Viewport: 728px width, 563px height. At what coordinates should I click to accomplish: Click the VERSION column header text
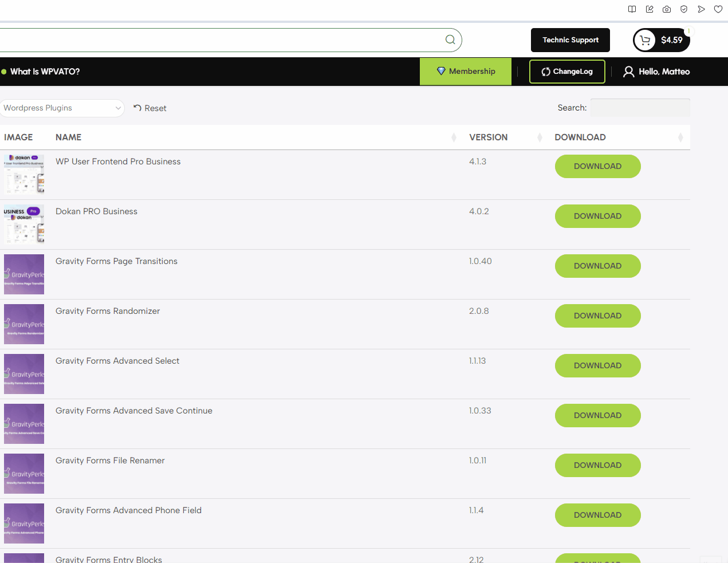click(489, 137)
